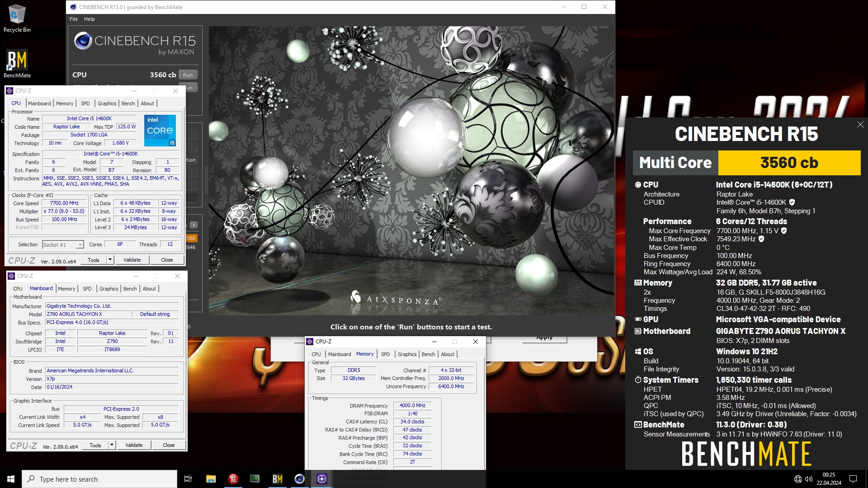Viewport: 868px width, 488px height.
Task: Switch to Memory tab in CPU-Z CPU window
Action: pyautogui.click(x=65, y=103)
